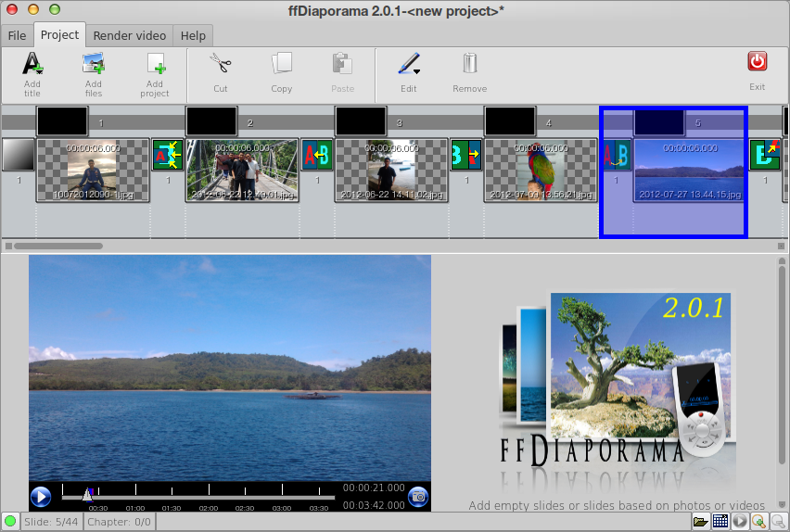Viewport: 790px width, 532px height.
Task: Open the Edit pencil dropdown
Action: coord(409,73)
